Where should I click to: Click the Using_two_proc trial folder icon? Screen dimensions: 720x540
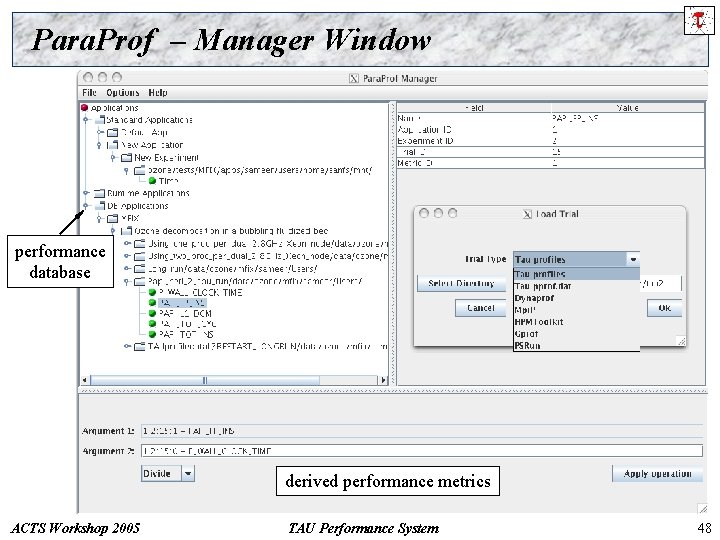click(140, 256)
